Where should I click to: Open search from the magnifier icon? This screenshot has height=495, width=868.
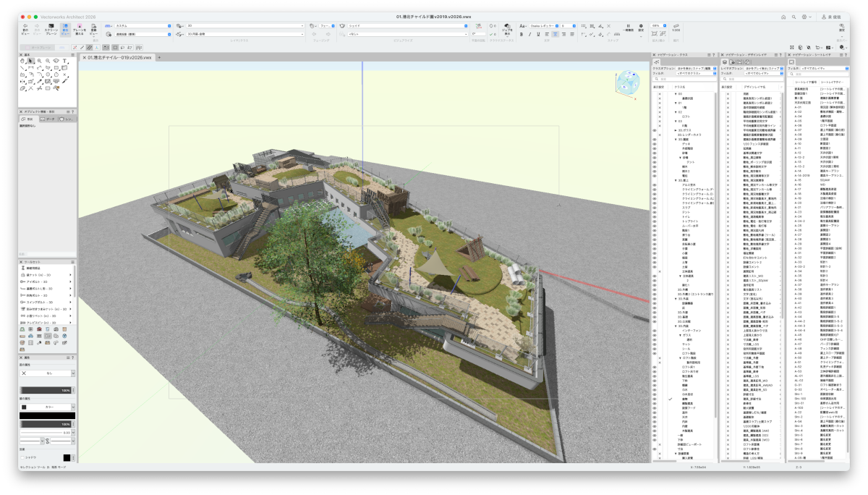pyautogui.click(x=794, y=16)
